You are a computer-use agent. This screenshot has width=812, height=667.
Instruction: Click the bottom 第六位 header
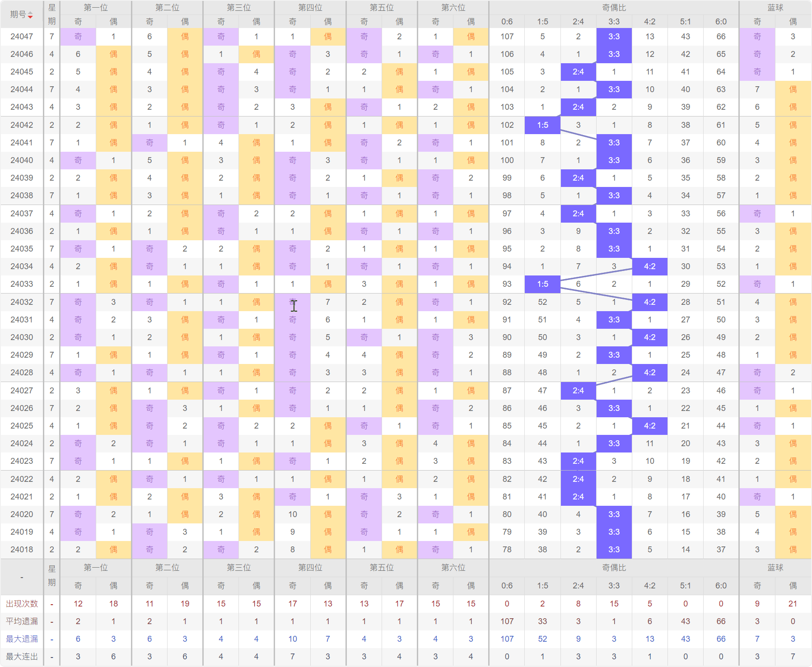pos(453,568)
